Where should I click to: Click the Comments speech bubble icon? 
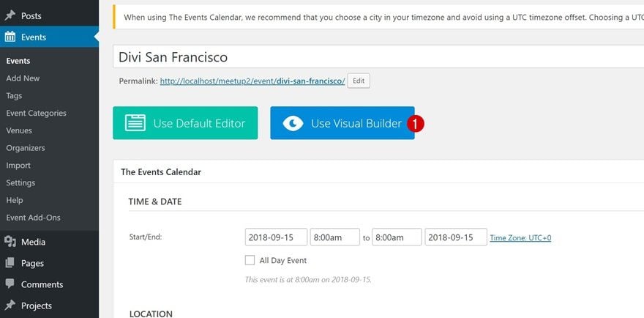click(x=10, y=284)
